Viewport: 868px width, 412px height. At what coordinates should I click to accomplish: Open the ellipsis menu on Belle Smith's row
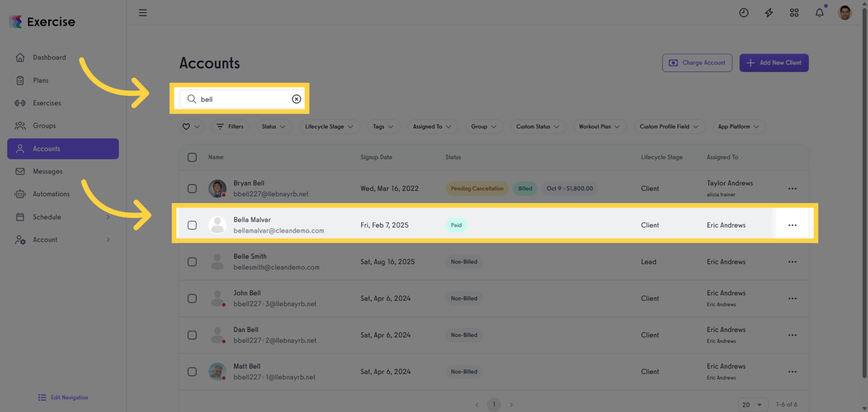pos(792,261)
